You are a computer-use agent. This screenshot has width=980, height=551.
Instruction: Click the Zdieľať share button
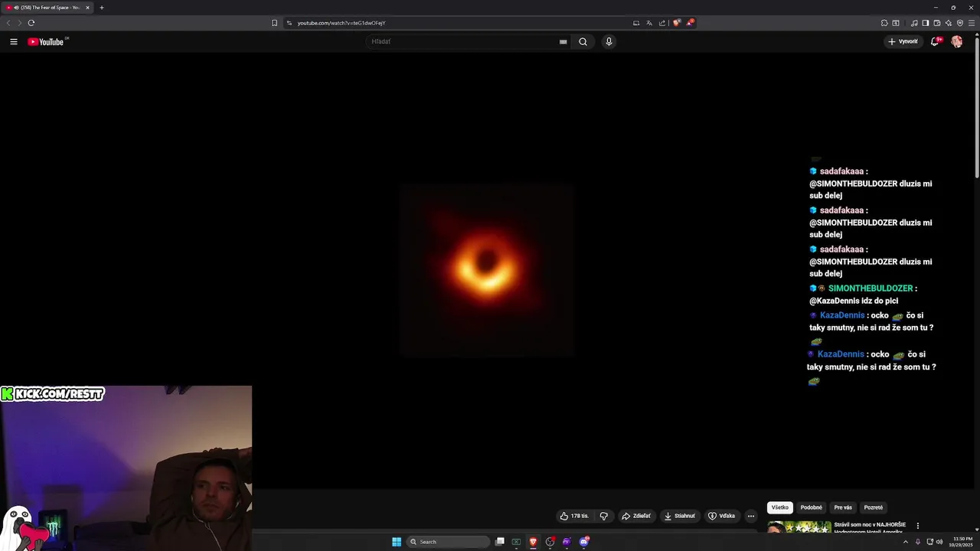(635, 516)
